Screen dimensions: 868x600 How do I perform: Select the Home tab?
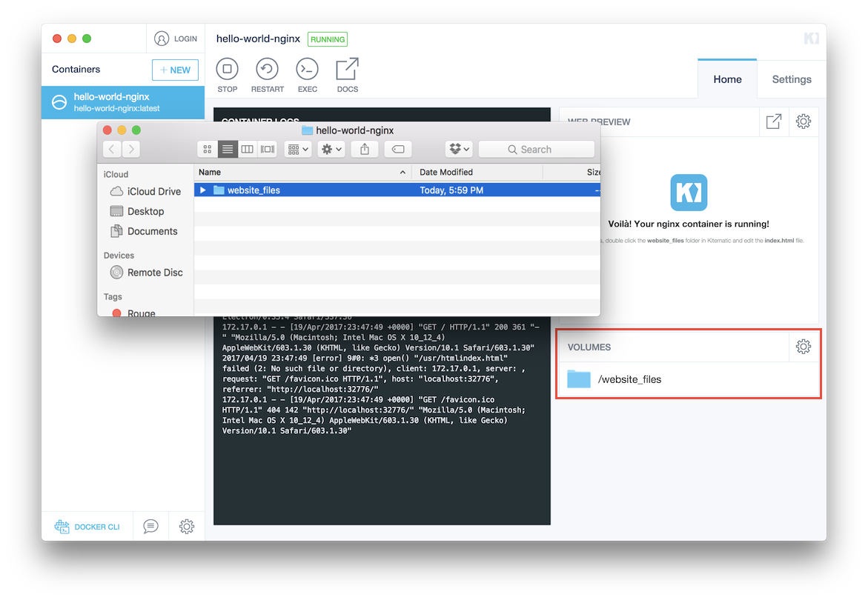[x=727, y=79]
